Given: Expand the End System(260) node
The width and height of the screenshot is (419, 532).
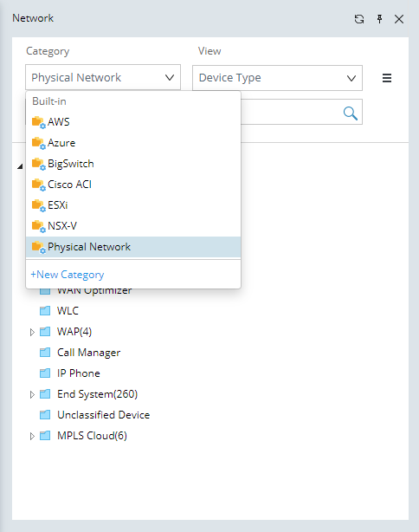Looking at the screenshot, I should pos(32,394).
